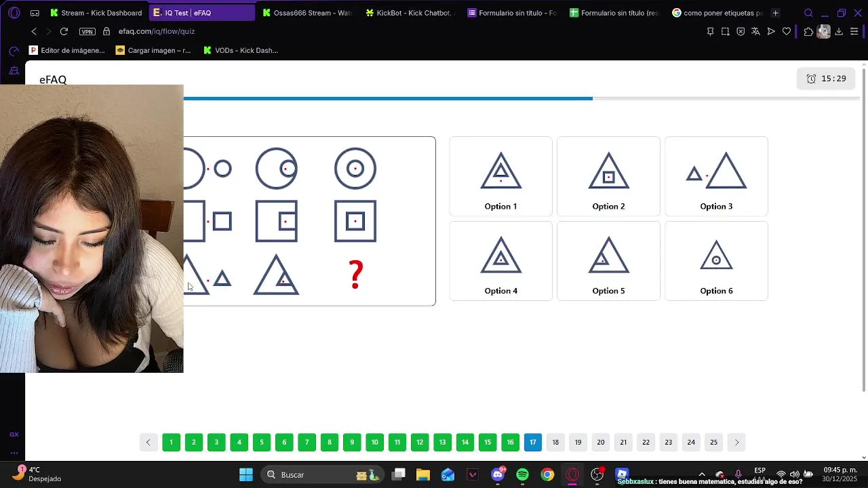868x488 pixels.
Task: Open the profile avatar in toolbar
Action: (x=824, y=31)
